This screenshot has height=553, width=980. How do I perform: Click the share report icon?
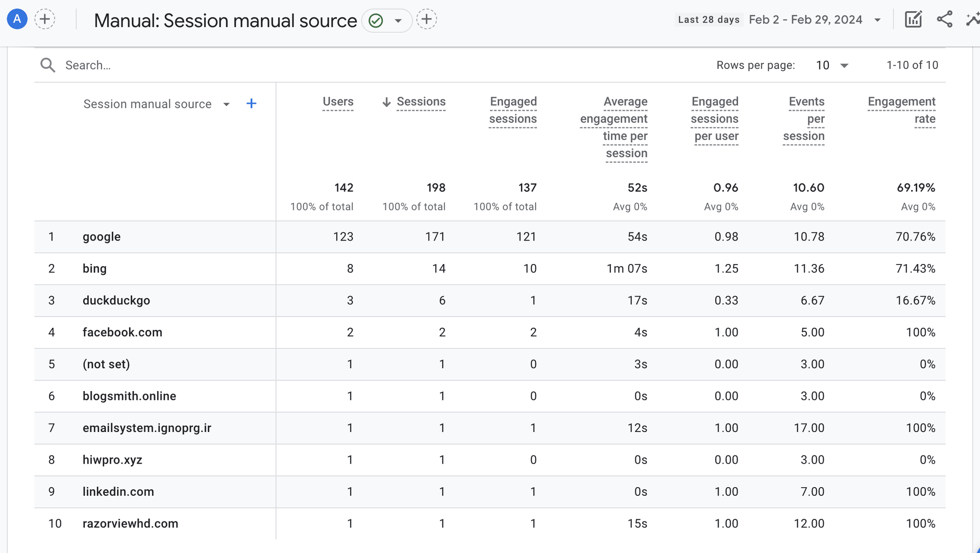tap(945, 19)
